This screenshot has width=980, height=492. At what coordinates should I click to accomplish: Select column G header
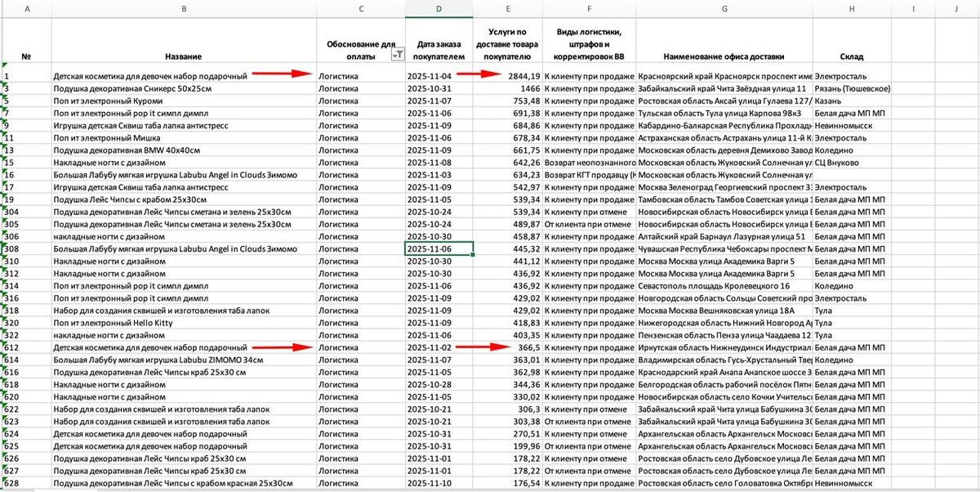pyautogui.click(x=724, y=8)
